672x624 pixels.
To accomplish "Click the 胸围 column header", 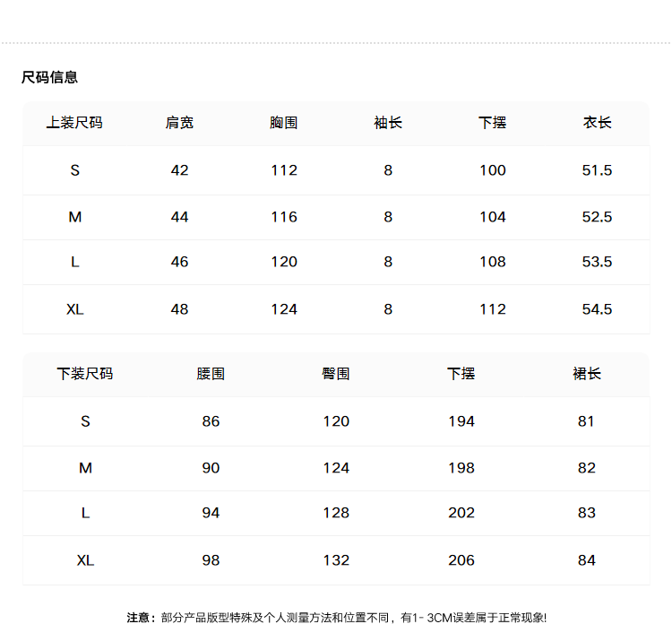I will [x=284, y=123].
